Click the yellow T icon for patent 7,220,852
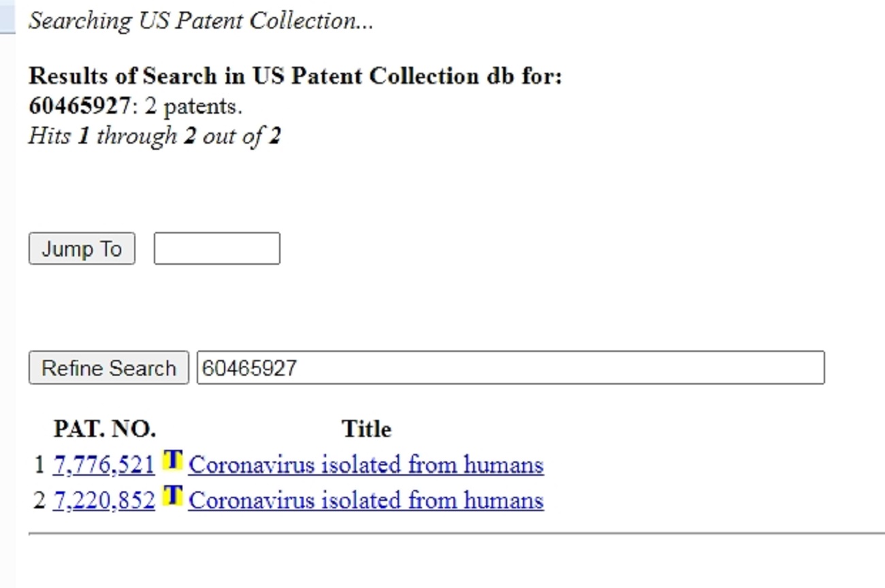885x588 pixels. [172, 496]
